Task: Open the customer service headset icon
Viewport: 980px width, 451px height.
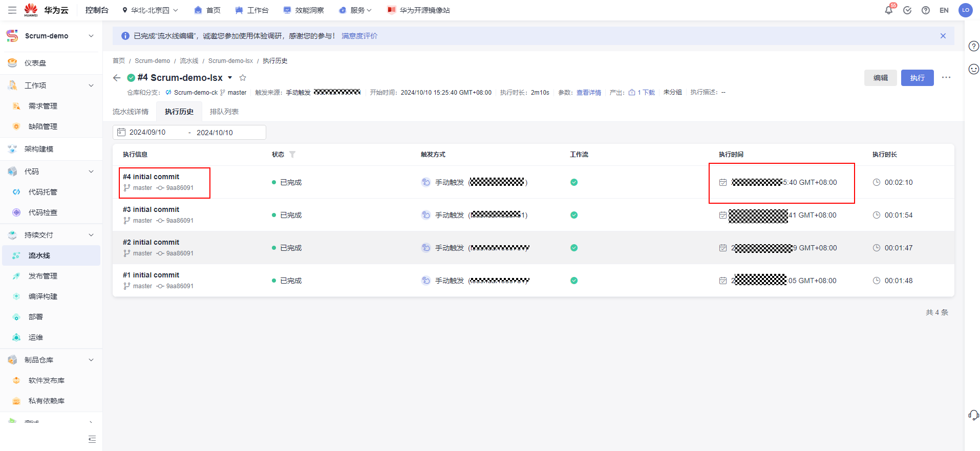Action: [x=974, y=415]
